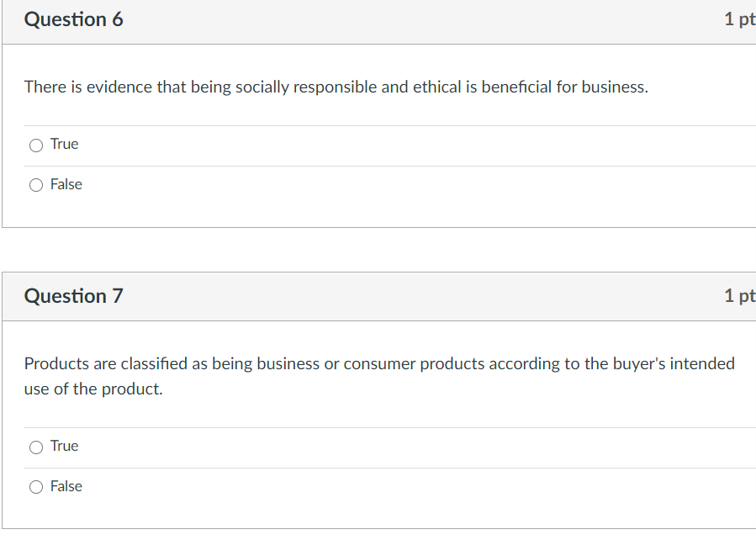Mark the social responsibility statement as True
The width and height of the screenshot is (756, 540).
click(36, 145)
